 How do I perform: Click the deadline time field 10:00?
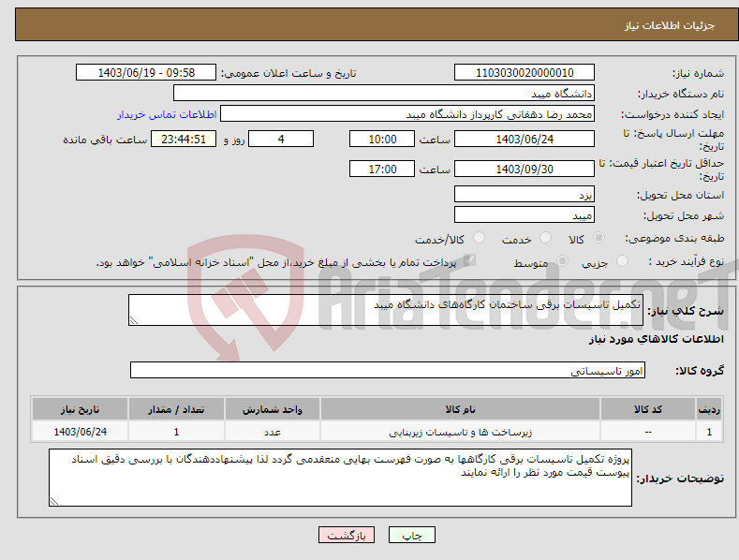coord(382,139)
